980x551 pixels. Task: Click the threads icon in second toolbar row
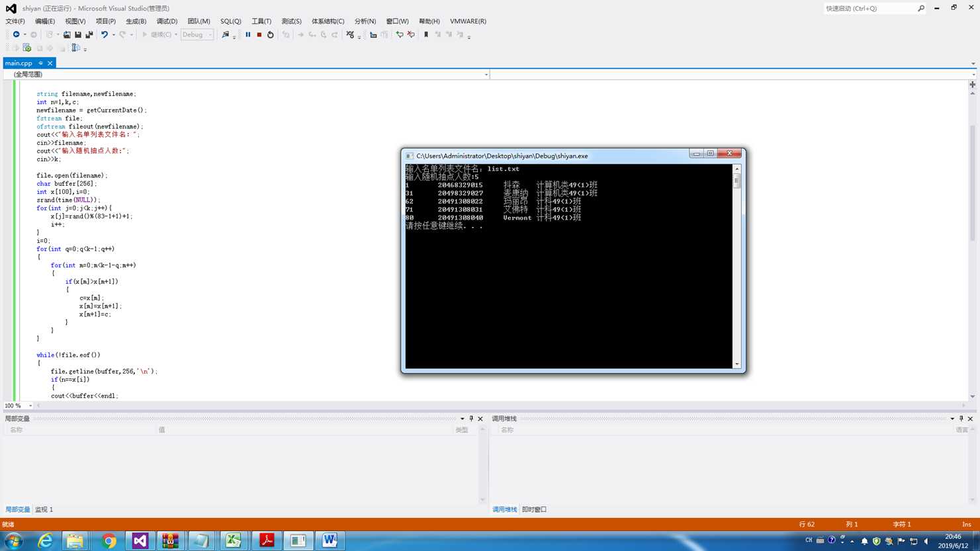point(76,48)
